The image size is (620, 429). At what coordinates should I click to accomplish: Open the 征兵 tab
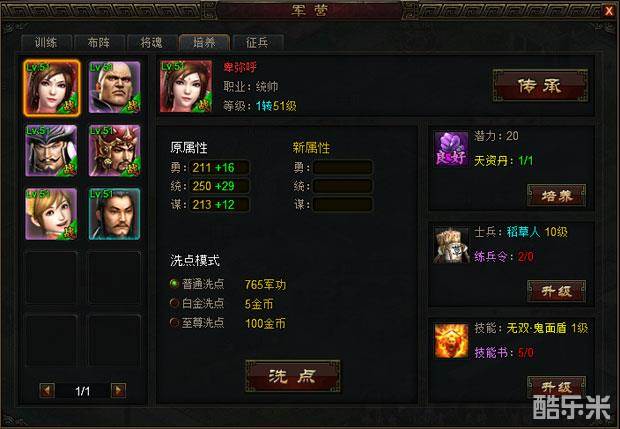click(x=258, y=42)
